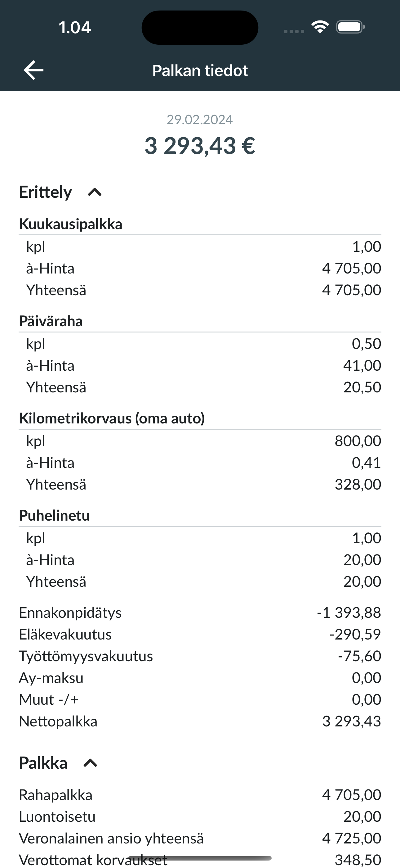
Task: Tap the back arrow icon
Action: (x=34, y=70)
